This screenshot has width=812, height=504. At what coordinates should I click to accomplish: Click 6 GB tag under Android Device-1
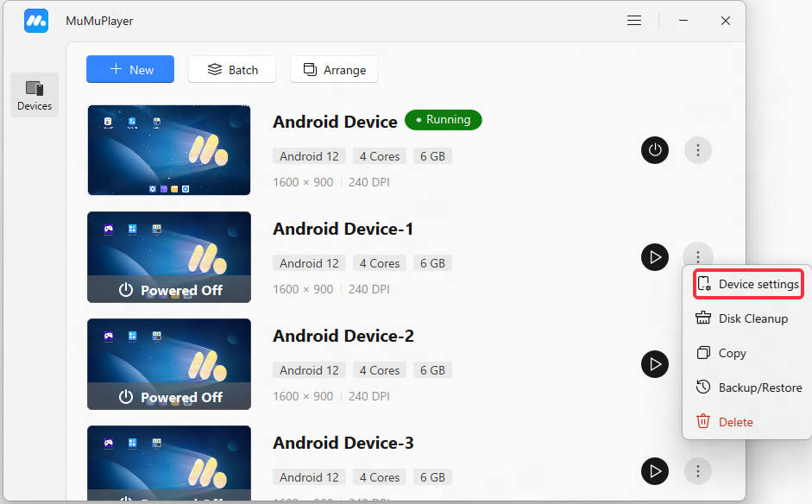tap(433, 263)
